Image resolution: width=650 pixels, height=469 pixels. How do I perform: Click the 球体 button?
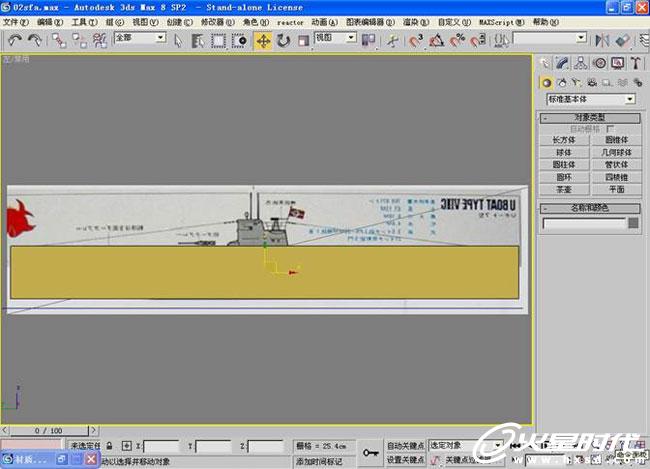click(x=564, y=153)
